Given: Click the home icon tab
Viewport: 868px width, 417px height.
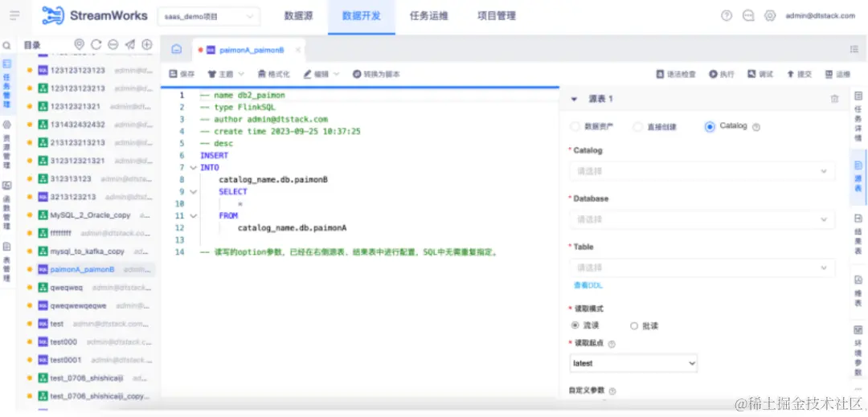Looking at the screenshot, I should [176, 49].
